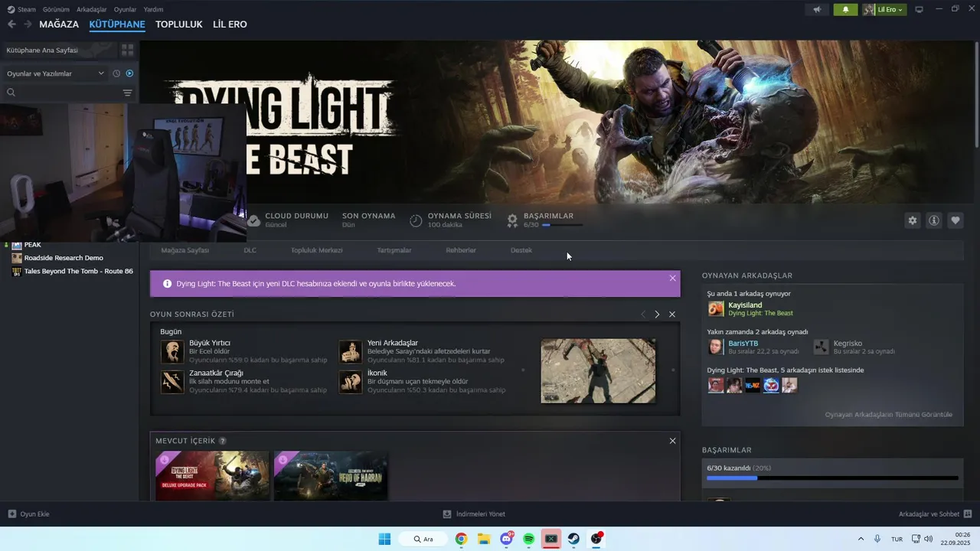Open the Büyük Yırtıcı achievement icon
980x551 pixels.
[x=172, y=352]
